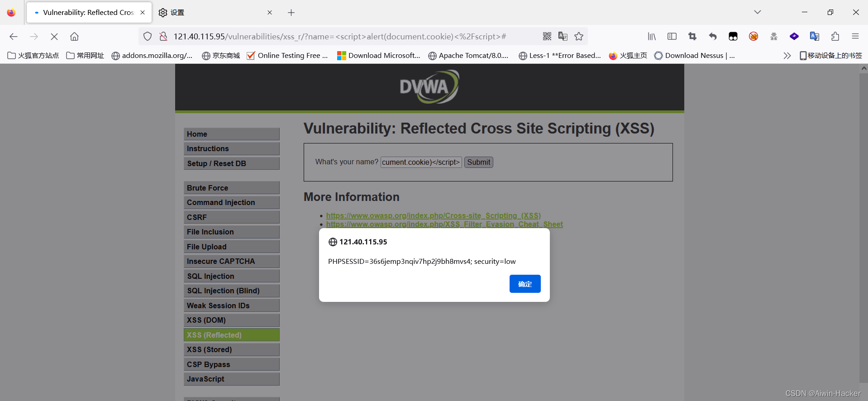Open Setup / Reset DB page
Image resolution: width=868 pixels, height=401 pixels.
click(x=232, y=163)
